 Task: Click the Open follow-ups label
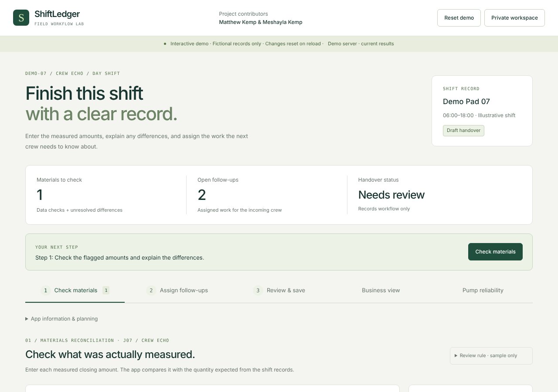218,180
